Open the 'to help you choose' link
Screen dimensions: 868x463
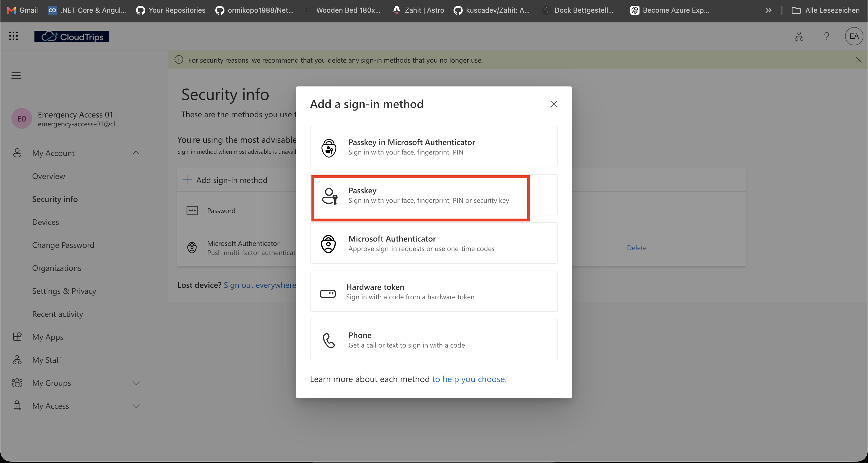[x=469, y=379]
